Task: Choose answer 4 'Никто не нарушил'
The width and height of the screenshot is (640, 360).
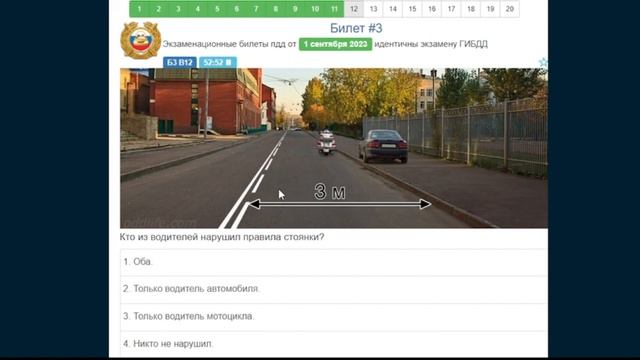Action: (334, 344)
